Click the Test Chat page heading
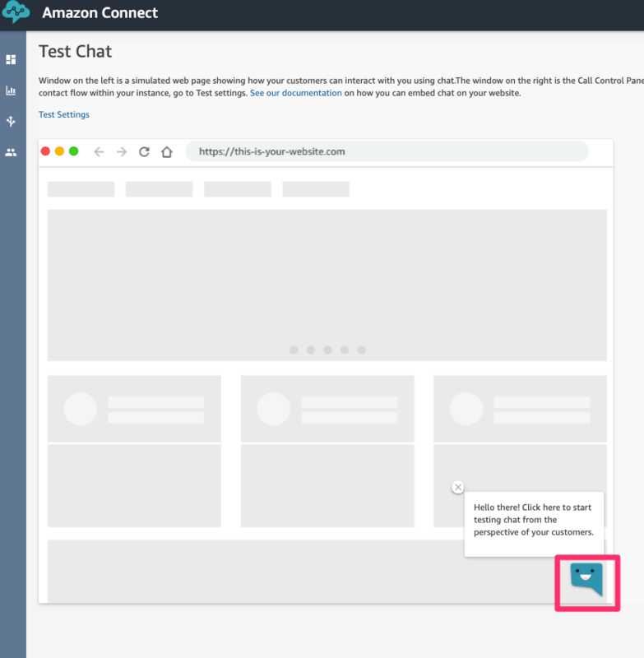The width and height of the screenshot is (644, 658). pos(76,52)
